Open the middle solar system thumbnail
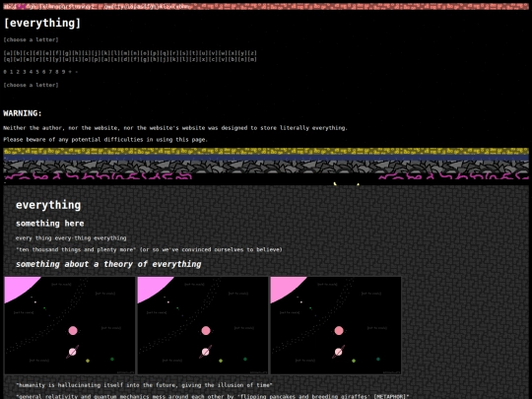Viewport: 532px width, 399px height. click(203, 325)
